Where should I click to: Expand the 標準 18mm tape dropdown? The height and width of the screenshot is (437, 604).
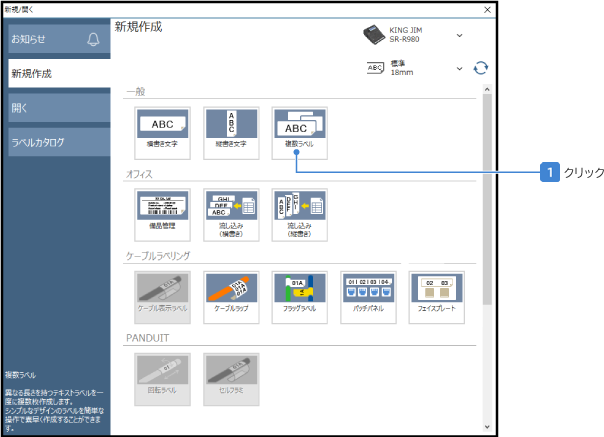pos(459,68)
